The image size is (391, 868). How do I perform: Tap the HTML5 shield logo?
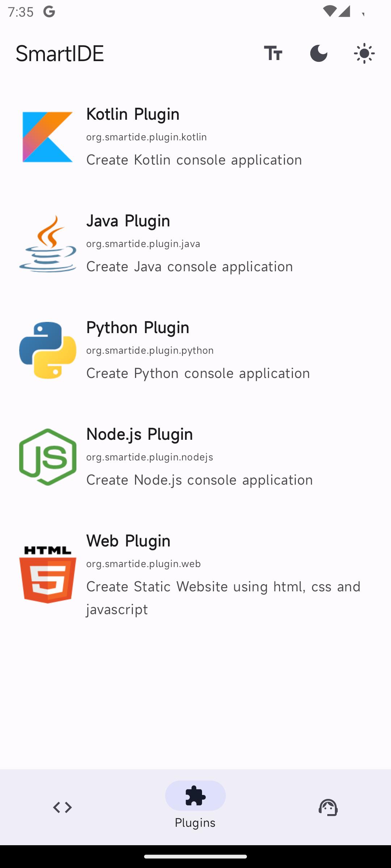point(47,574)
